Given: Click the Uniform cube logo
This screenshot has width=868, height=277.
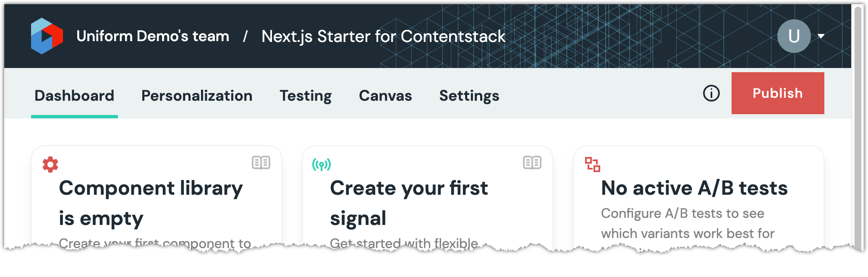Looking at the screenshot, I should click(47, 36).
